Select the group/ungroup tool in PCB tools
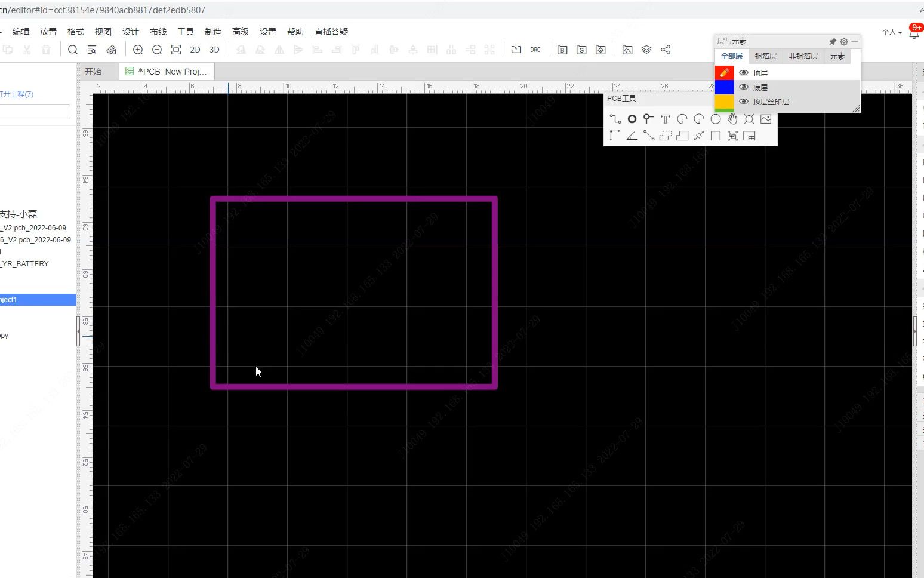 [732, 136]
